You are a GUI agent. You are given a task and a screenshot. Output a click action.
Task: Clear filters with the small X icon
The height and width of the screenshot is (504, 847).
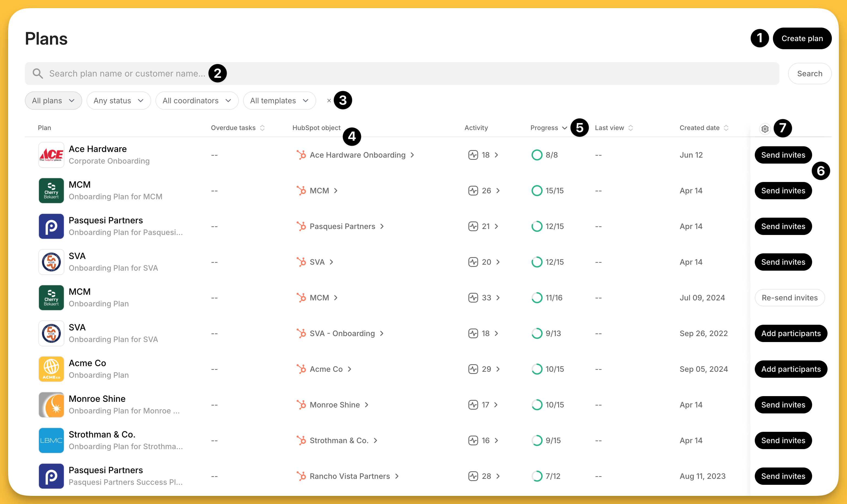pos(329,101)
